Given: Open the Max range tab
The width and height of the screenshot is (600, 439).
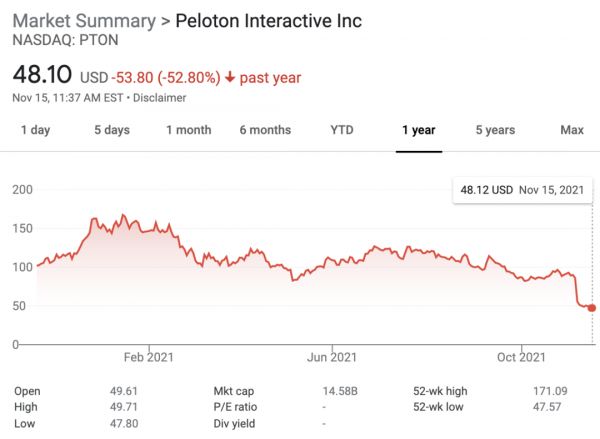Looking at the screenshot, I should tap(572, 130).
